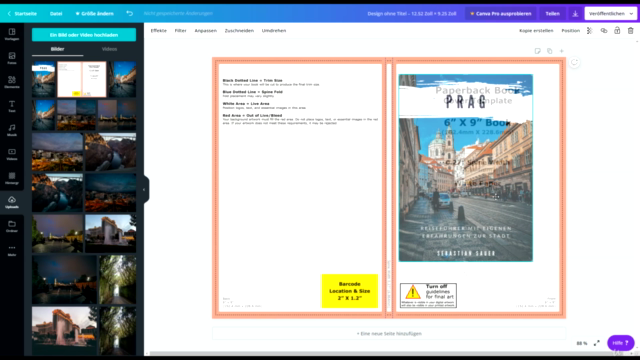Click the undo arrow icon
The image size is (640, 360).
(129, 13)
